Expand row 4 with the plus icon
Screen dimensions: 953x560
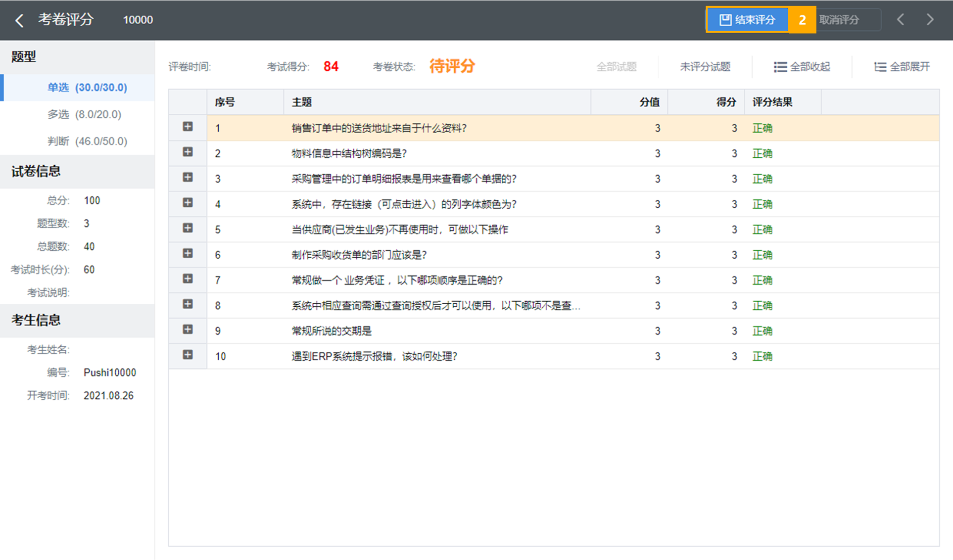188,202
